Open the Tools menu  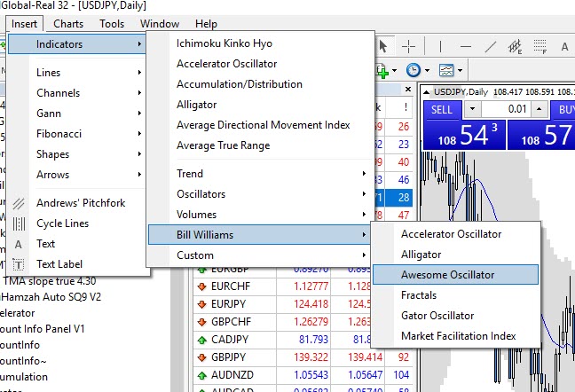112,24
